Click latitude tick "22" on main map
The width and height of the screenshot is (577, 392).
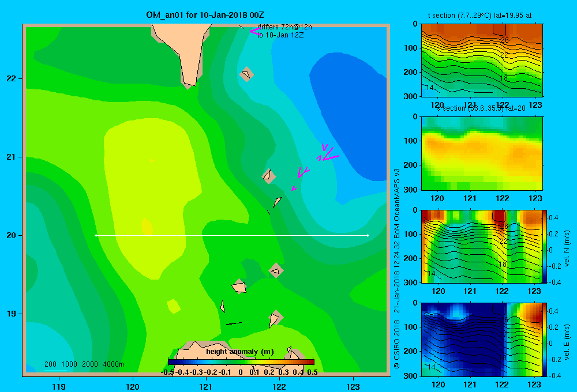coord(12,78)
